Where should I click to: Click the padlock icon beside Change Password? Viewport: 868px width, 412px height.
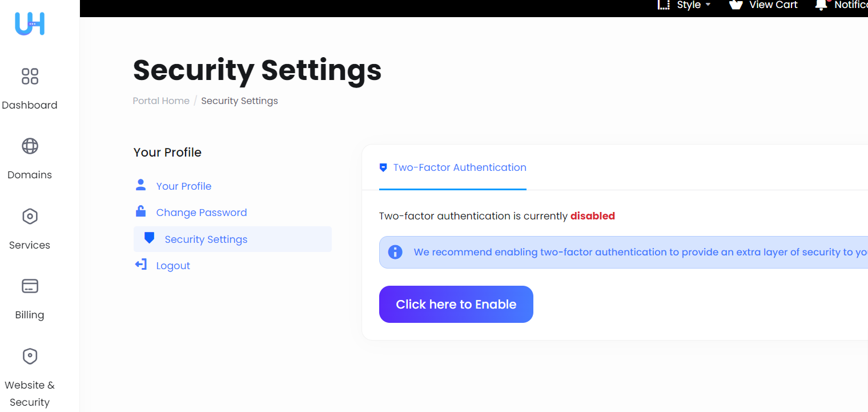click(x=140, y=211)
